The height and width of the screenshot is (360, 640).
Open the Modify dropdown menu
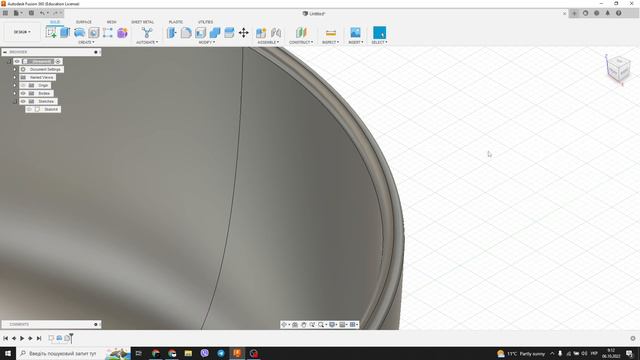point(207,42)
